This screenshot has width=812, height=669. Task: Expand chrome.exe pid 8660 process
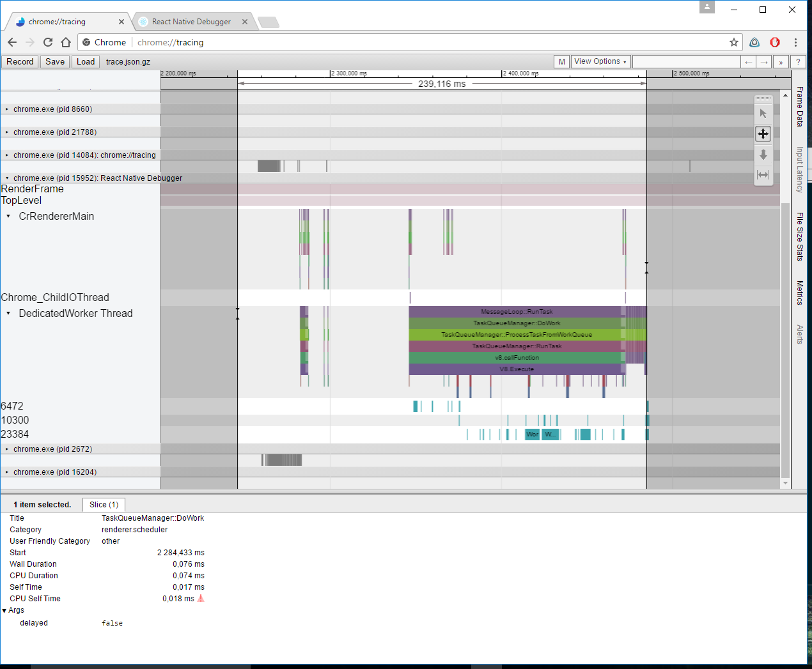click(7, 109)
